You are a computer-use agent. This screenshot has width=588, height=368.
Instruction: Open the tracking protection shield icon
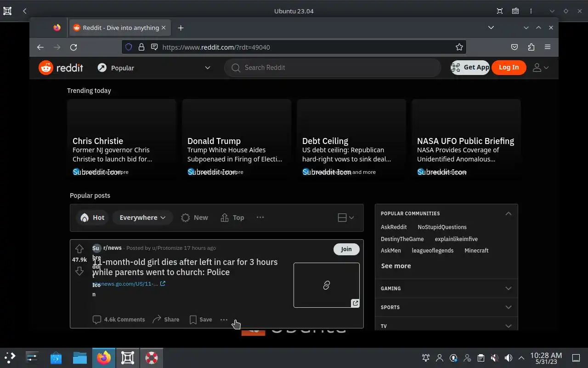coord(129,47)
